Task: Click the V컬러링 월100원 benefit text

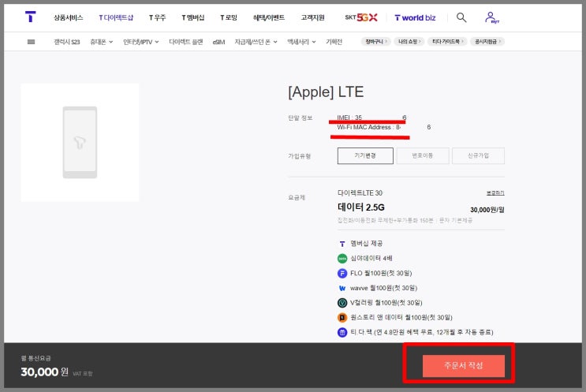Action: [386, 303]
